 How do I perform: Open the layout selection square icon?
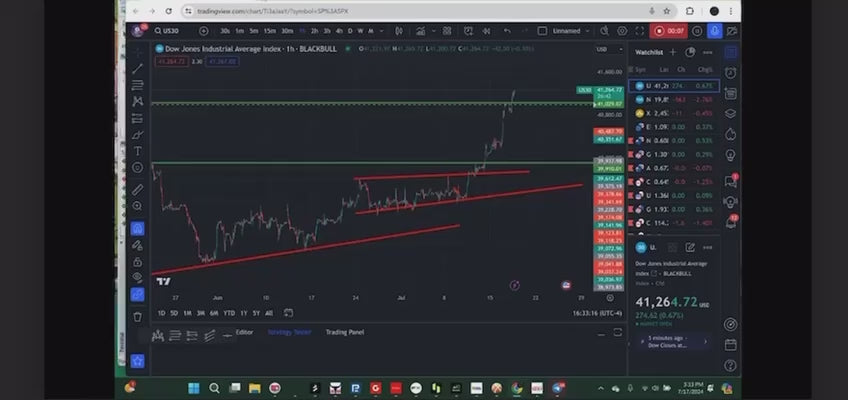coord(542,31)
